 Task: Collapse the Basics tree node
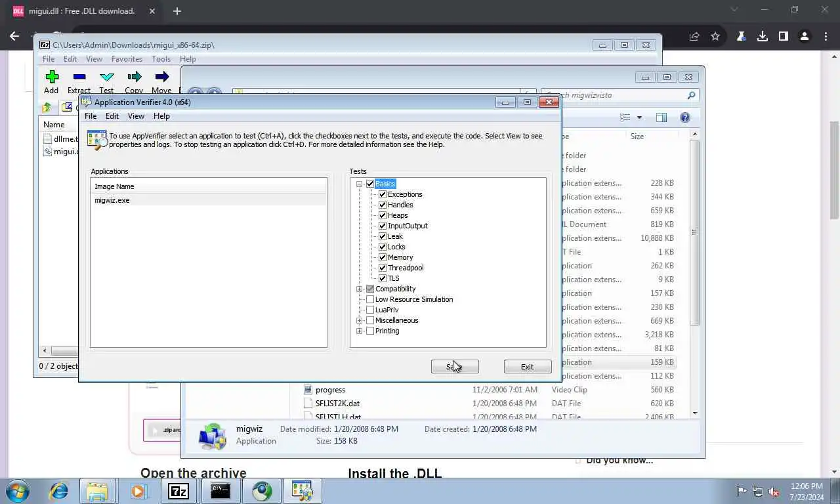click(x=359, y=184)
